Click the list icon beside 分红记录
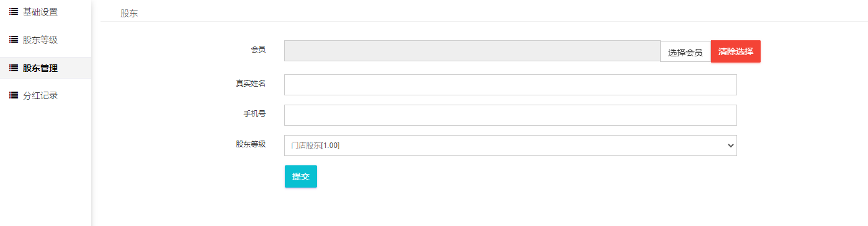 click(x=14, y=95)
